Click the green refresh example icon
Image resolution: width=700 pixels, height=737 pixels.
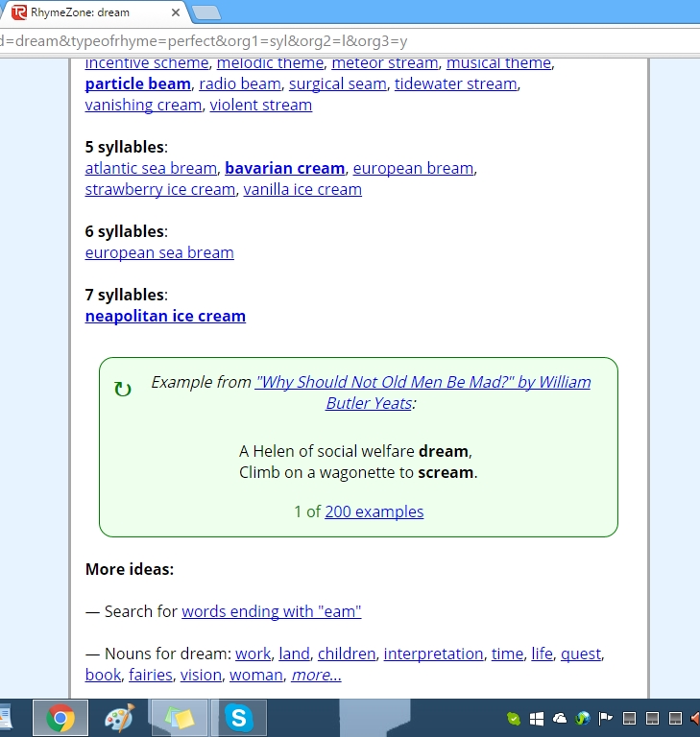[x=123, y=389]
